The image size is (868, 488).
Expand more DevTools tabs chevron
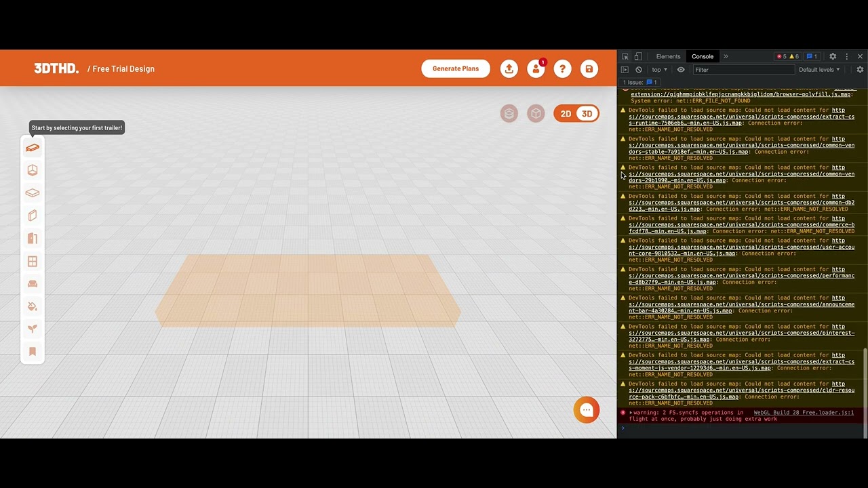726,56
